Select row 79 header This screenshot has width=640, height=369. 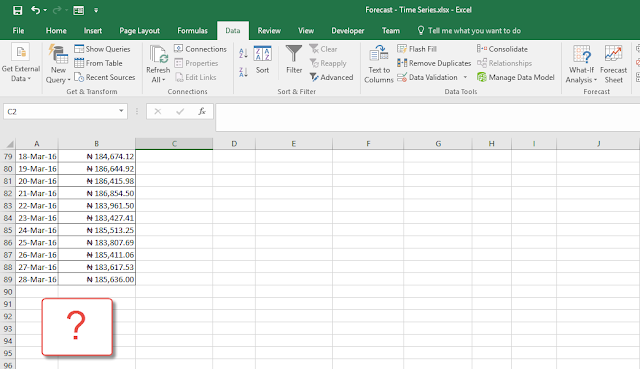pos(8,156)
